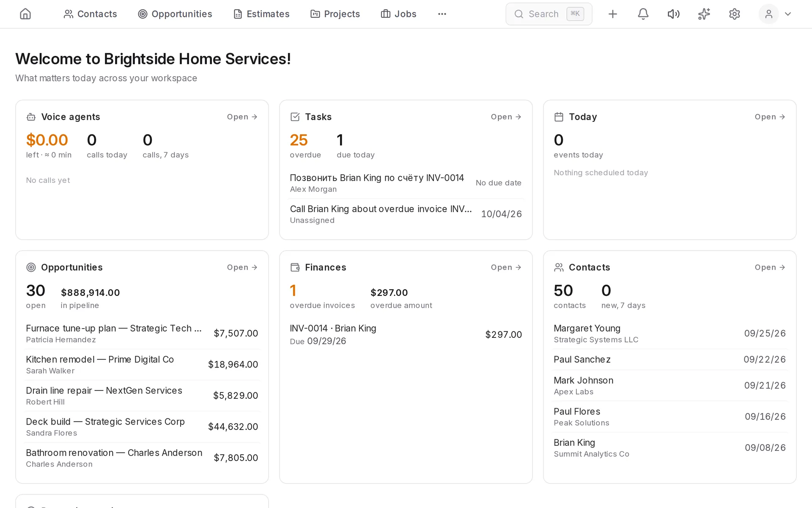Select task 'Call Brian King about overdue invoice'
Viewport: 812px width, 508px height.
(406, 214)
